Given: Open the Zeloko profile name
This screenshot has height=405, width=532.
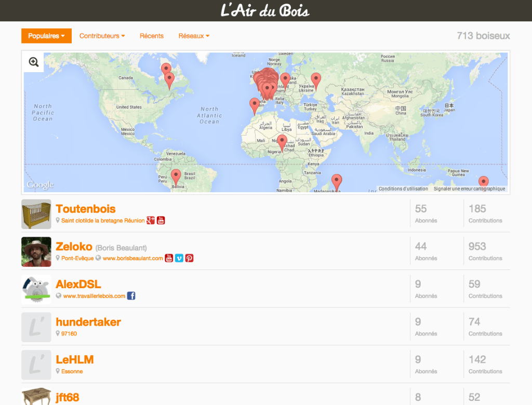Looking at the screenshot, I should coord(74,247).
